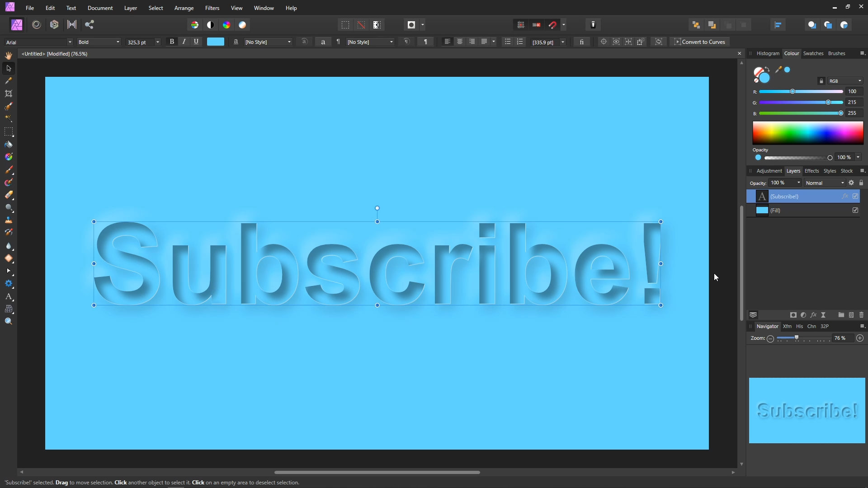Click the Convert to Curves button

tap(699, 42)
